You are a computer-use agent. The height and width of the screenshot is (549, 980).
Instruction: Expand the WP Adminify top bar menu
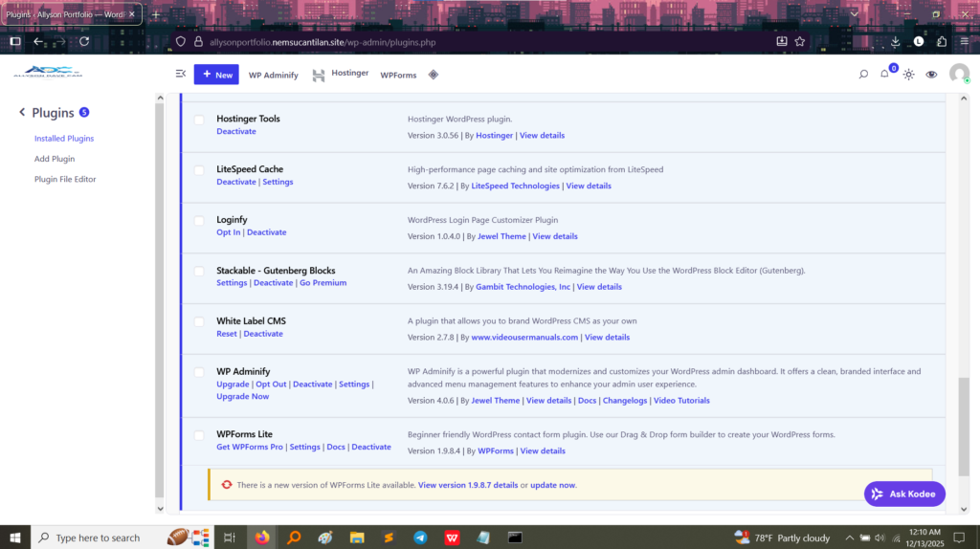pyautogui.click(x=273, y=75)
